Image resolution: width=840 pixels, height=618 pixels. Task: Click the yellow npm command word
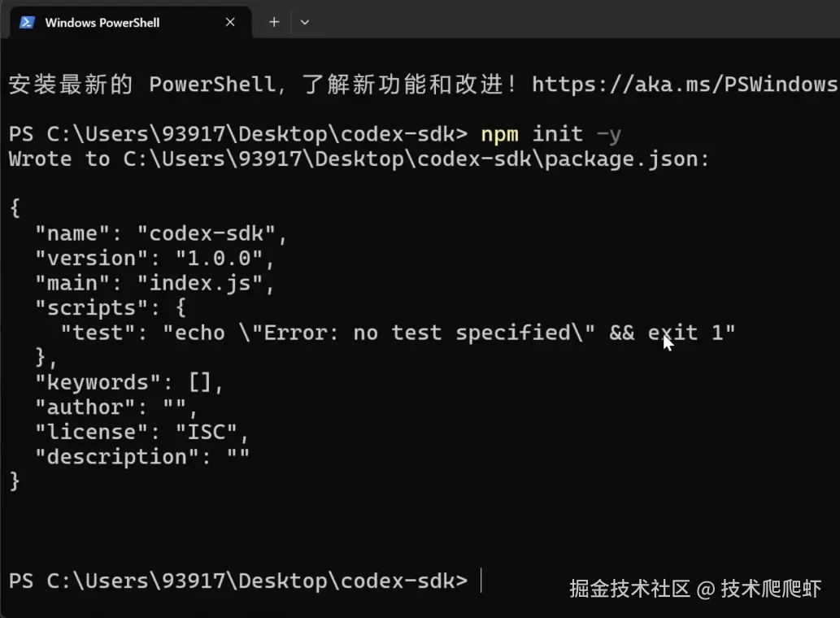(500, 134)
